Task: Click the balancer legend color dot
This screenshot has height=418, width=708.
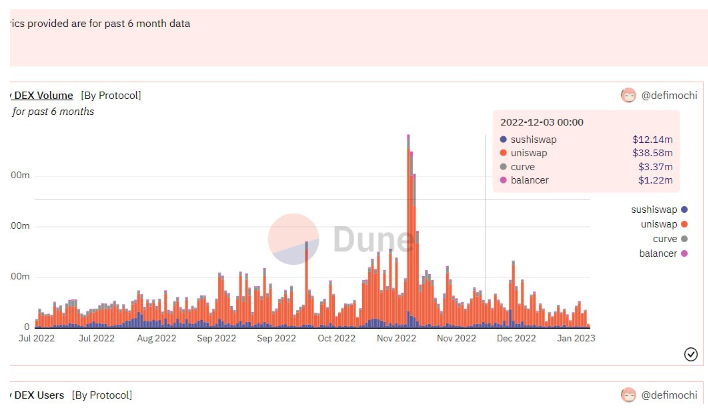Action: [x=684, y=254]
